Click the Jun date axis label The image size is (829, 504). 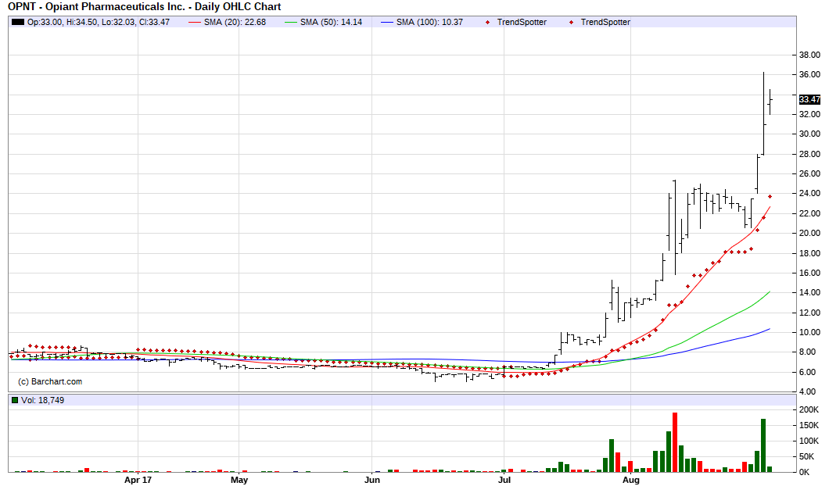pyautogui.click(x=372, y=480)
